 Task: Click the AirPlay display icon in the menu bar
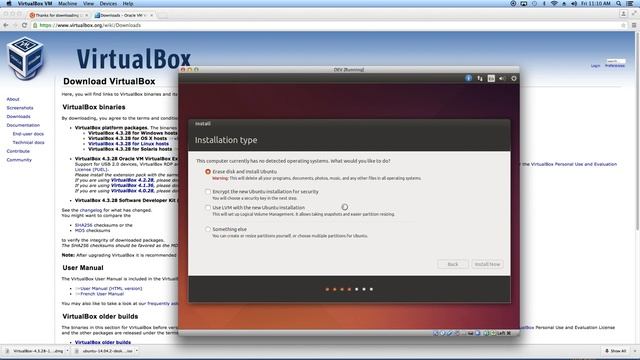point(524,4)
